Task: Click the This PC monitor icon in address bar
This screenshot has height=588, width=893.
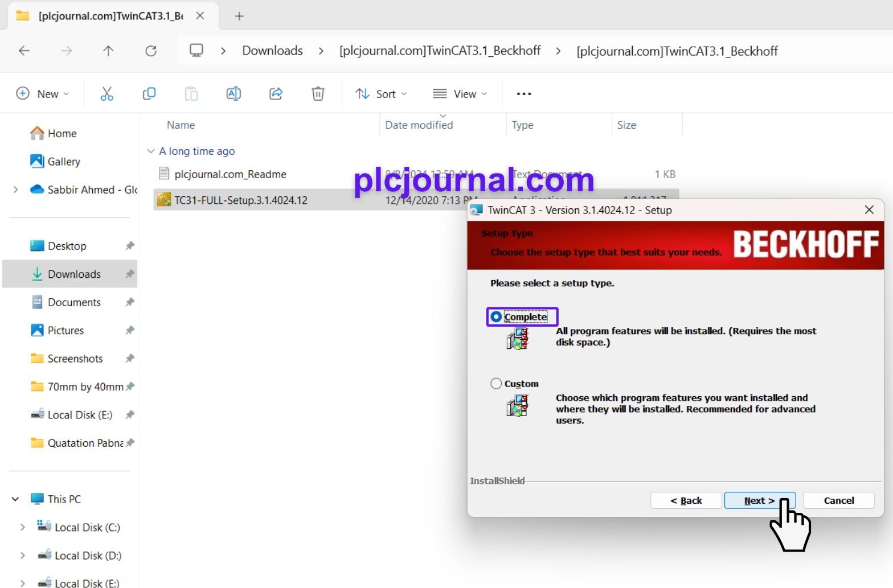Action: coord(196,51)
